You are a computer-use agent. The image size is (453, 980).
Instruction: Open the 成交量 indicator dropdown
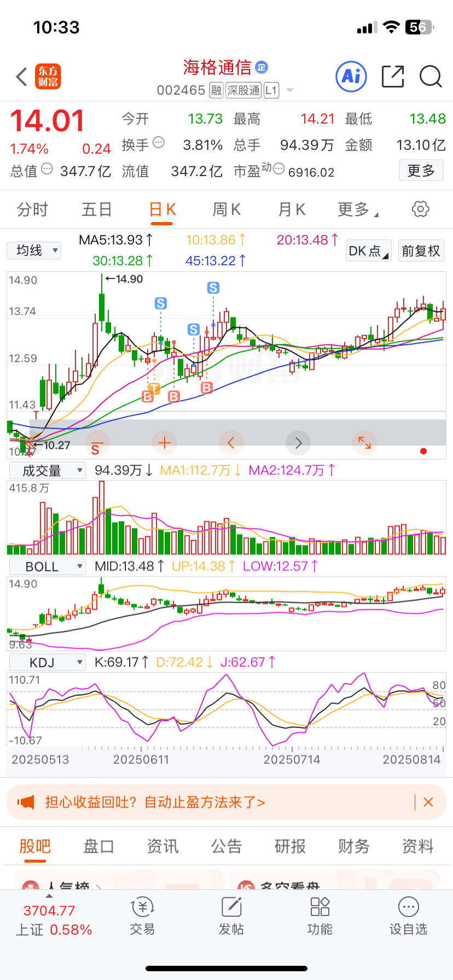[x=48, y=470]
